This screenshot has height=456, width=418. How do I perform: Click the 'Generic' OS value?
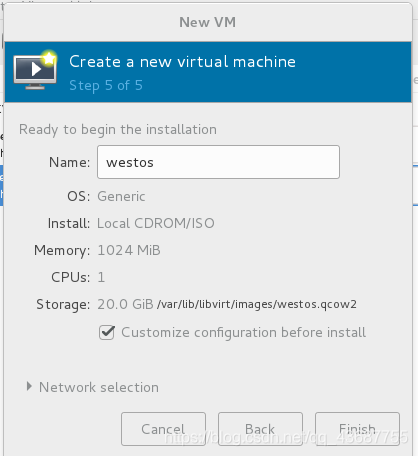click(121, 196)
